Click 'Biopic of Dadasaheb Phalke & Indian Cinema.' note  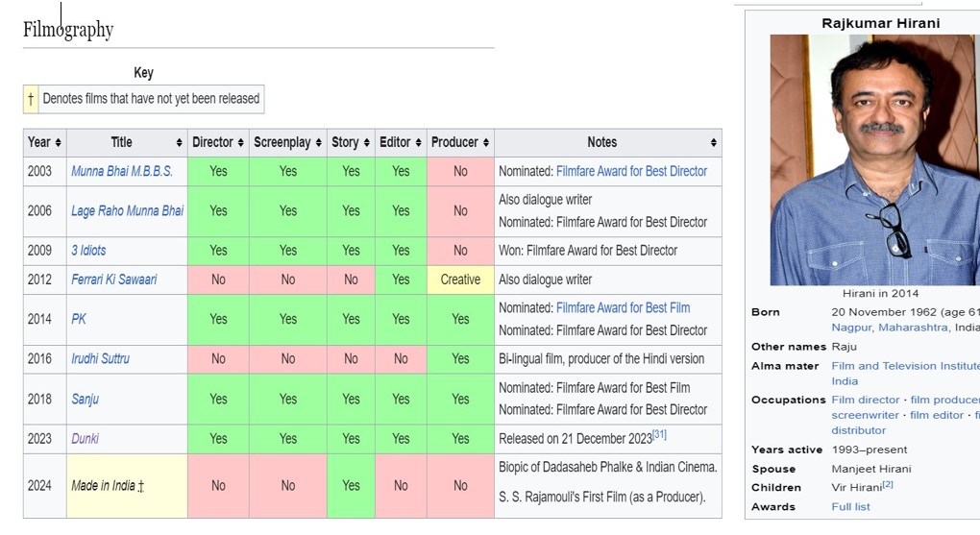(607, 467)
